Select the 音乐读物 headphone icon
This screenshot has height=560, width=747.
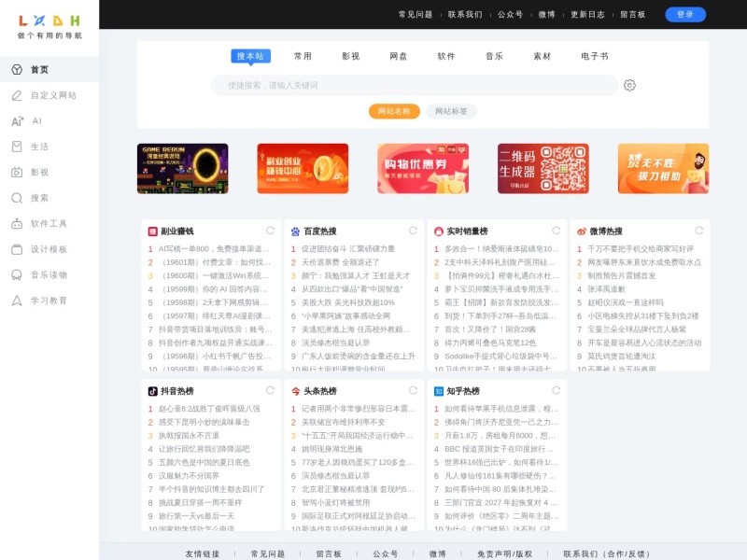pyautogui.click(x=17, y=275)
